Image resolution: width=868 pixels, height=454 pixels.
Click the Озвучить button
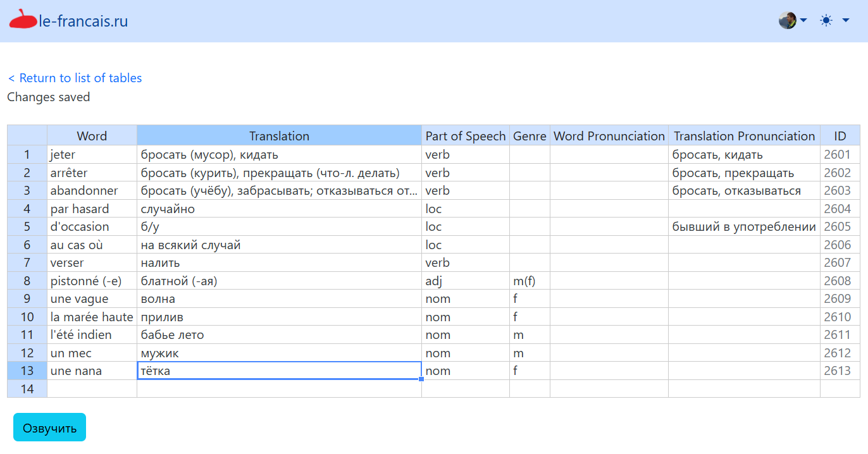point(49,427)
